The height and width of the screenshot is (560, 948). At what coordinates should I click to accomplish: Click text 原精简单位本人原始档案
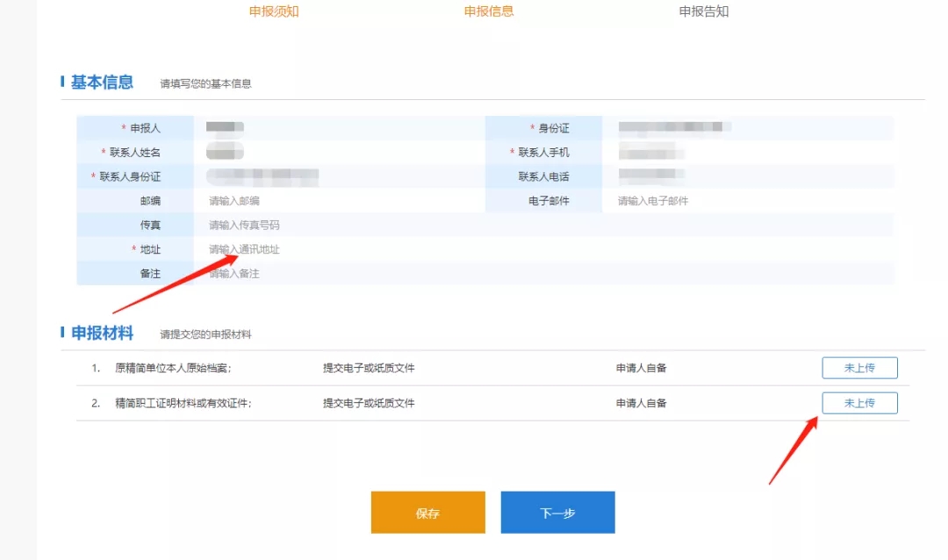(x=172, y=368)
